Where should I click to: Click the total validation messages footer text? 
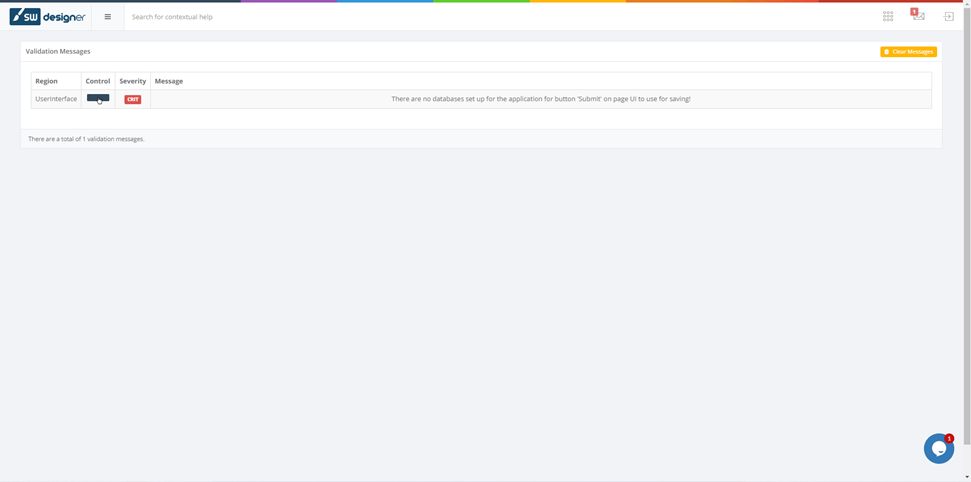click(x=86, y=139)
